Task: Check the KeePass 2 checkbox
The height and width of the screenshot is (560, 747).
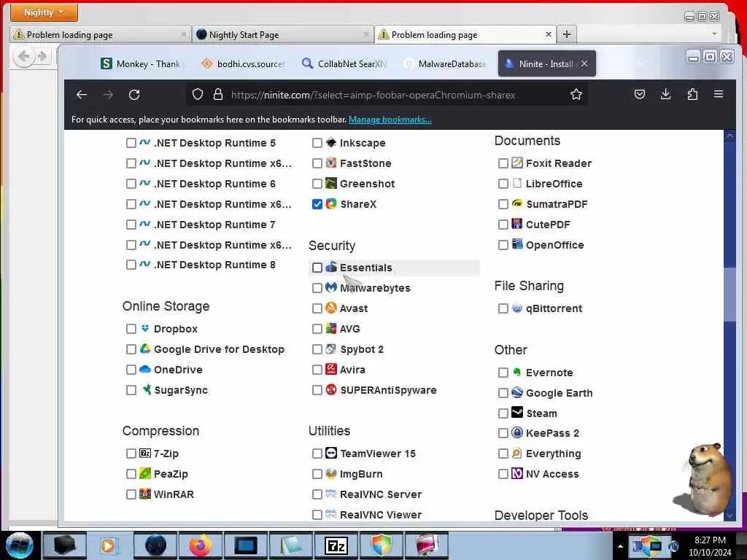Action: 503,433
